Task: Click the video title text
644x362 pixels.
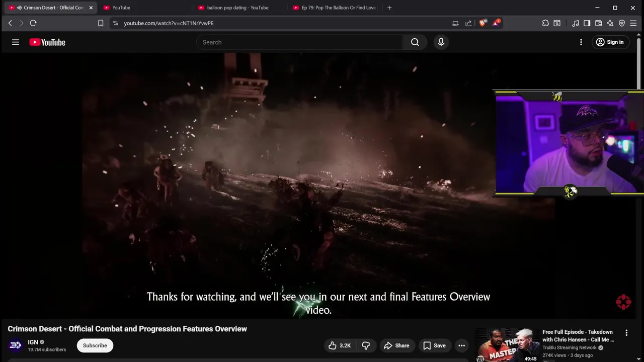Action: tap(127, 329)
